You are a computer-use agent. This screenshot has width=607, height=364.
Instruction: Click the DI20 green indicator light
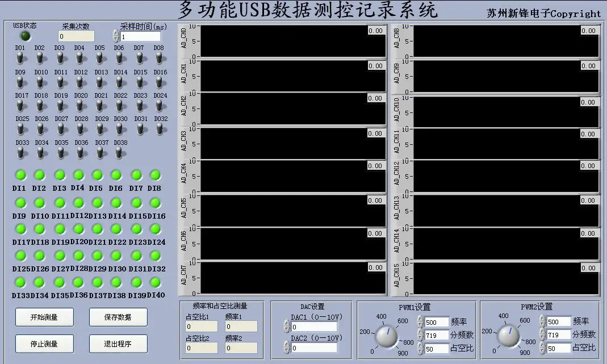tap(78, 229)
